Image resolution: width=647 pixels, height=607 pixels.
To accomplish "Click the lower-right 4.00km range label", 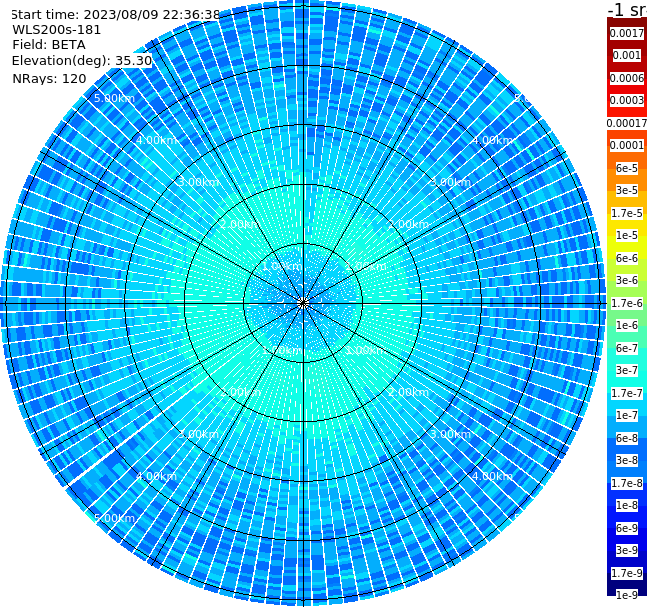I will [492, 476].
